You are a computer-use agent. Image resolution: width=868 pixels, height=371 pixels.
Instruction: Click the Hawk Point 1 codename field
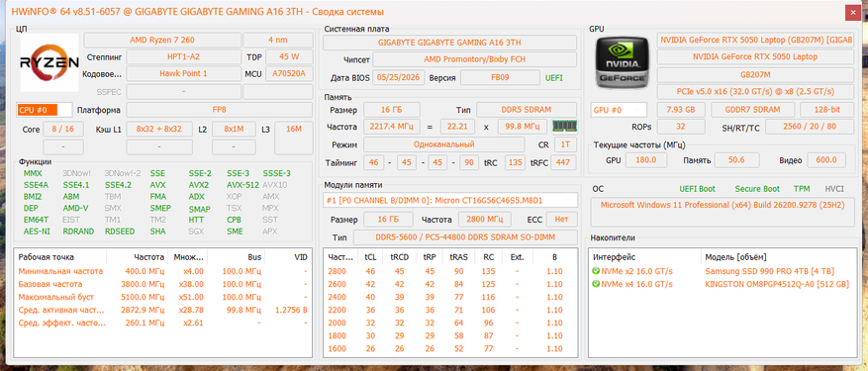coord(184,73)
